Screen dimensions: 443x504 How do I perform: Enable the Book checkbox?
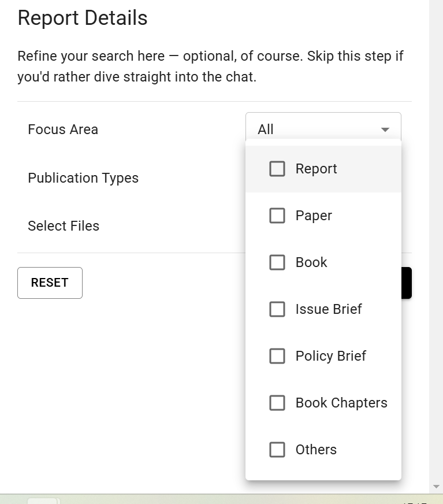277,262
